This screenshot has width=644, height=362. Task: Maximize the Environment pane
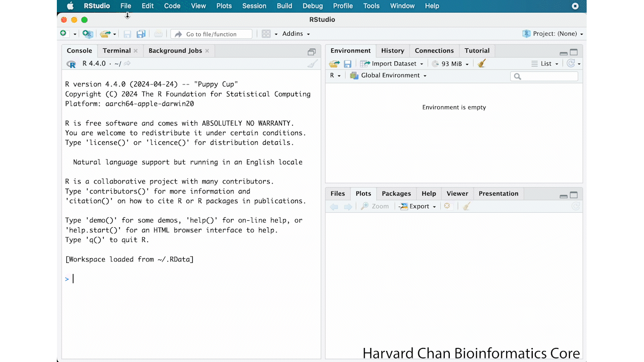(x=574, y=52)
